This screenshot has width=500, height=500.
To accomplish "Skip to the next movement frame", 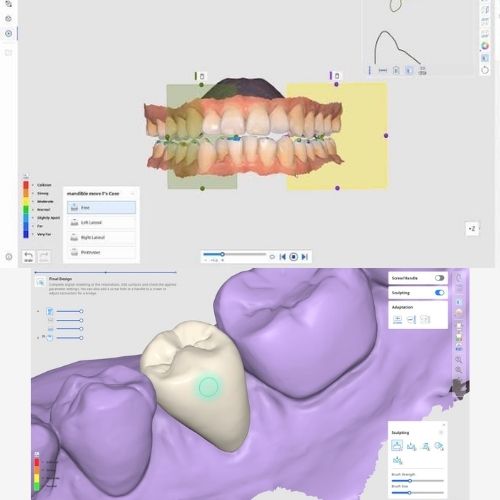I will [x=305, y=257].
